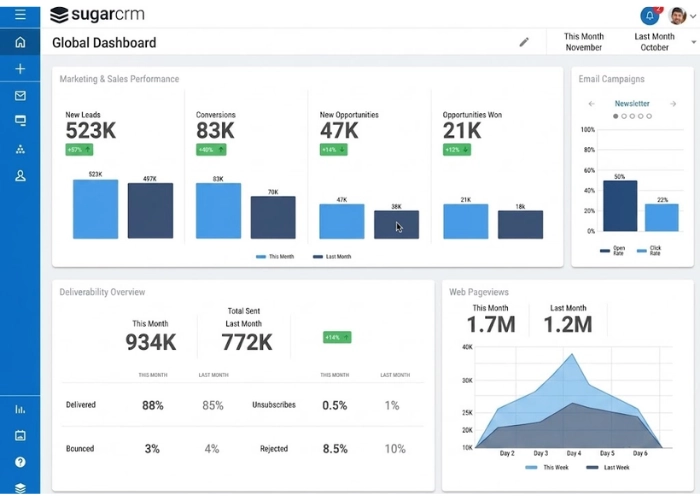Click the SugarCRM logo

[97, 14]
